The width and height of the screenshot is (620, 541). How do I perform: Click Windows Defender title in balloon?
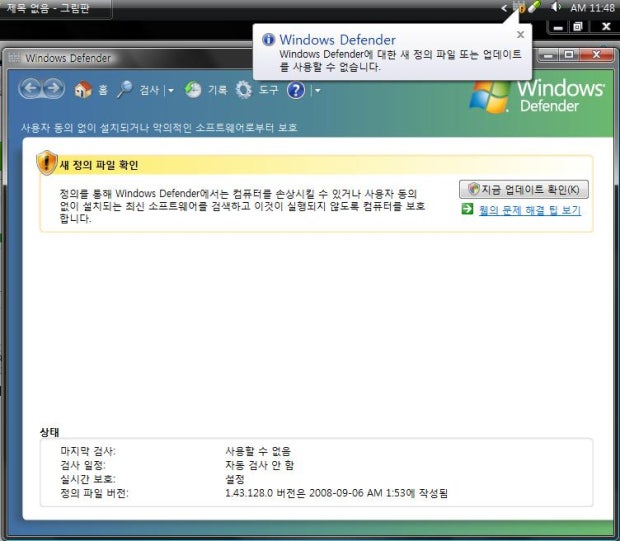tap(337, 40)
